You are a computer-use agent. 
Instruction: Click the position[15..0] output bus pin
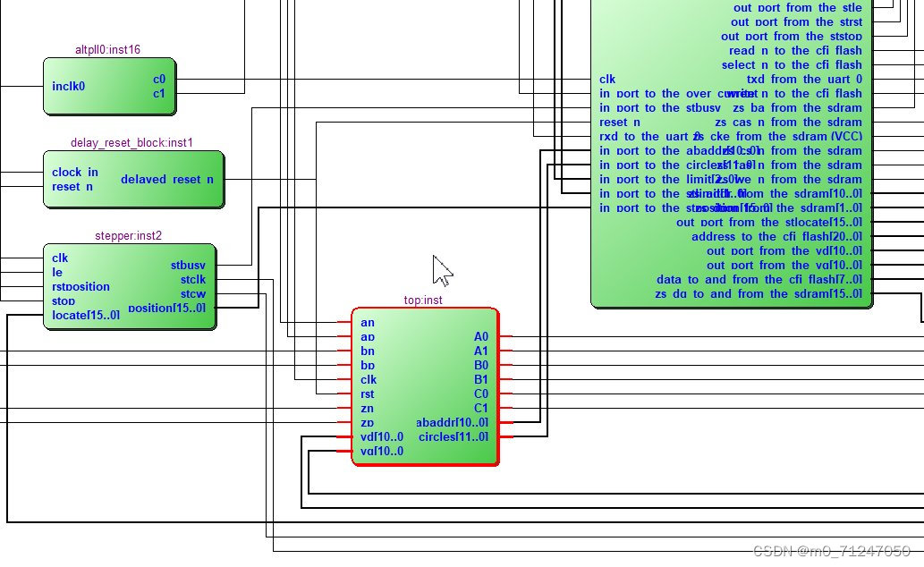click(165, 308)
